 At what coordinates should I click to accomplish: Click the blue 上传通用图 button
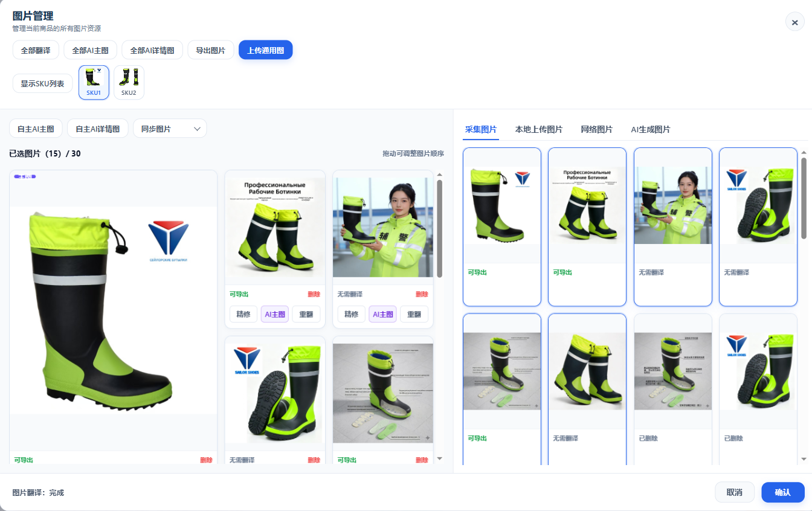(x=265, y=50)
